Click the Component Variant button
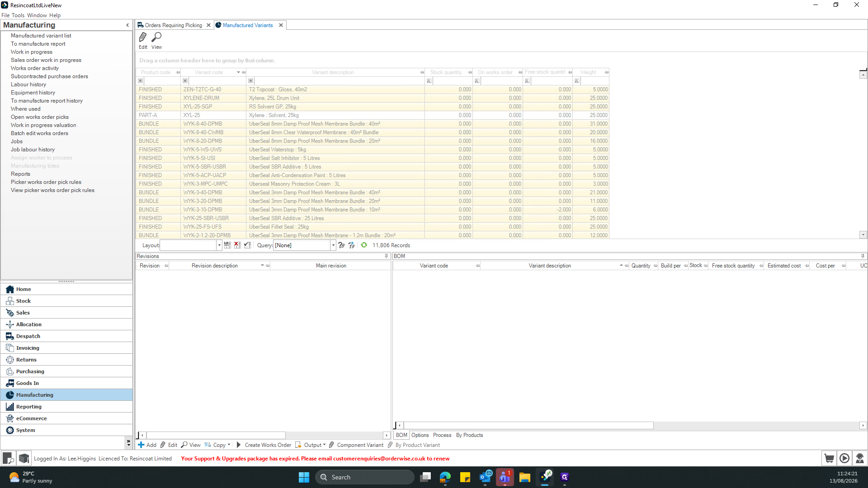This screenshot has height=488, width=868. click(357, 445)
